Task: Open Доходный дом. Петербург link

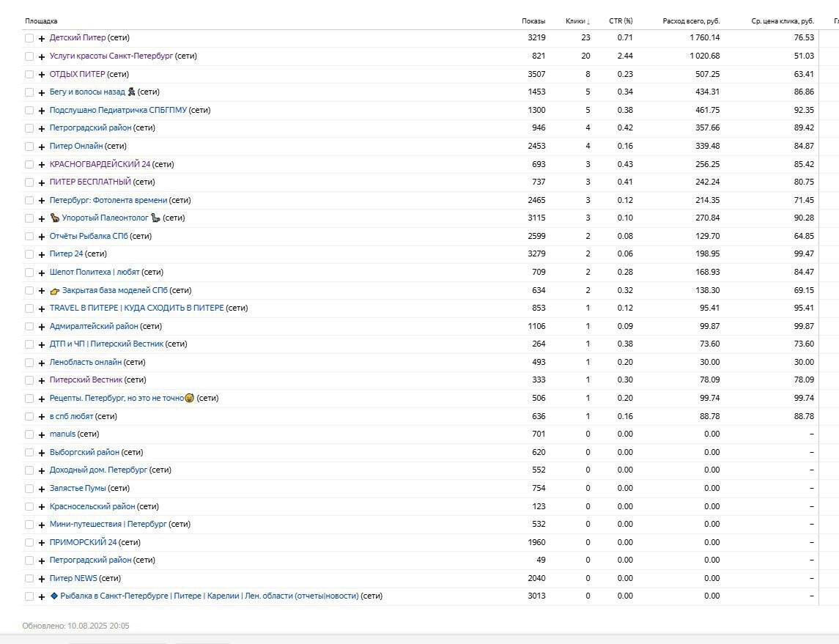Action: tap(98, 470)
